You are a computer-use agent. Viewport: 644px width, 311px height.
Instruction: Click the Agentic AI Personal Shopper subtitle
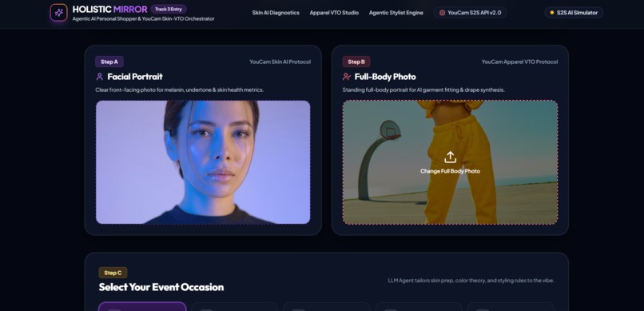[x=143, y=19]
